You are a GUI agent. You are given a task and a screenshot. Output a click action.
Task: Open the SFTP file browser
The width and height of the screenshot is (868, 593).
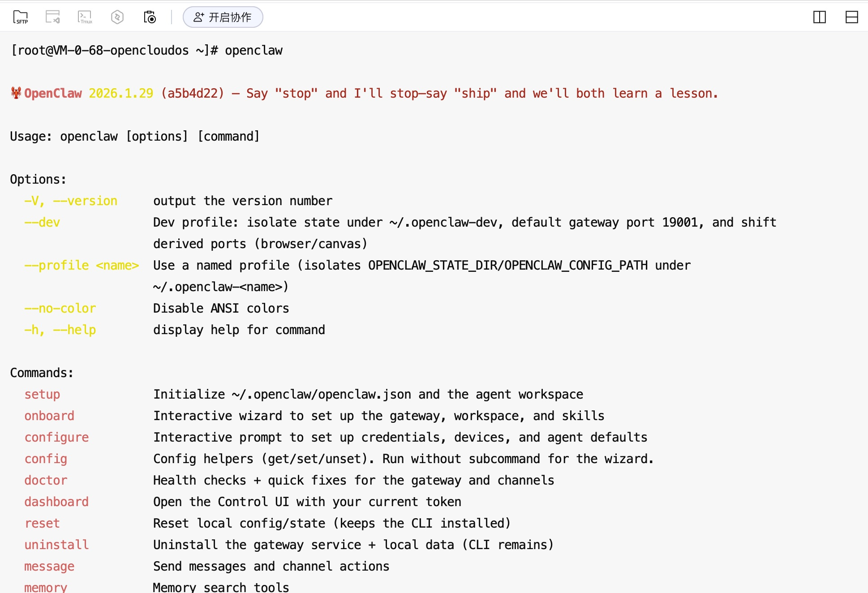(21, 17)
